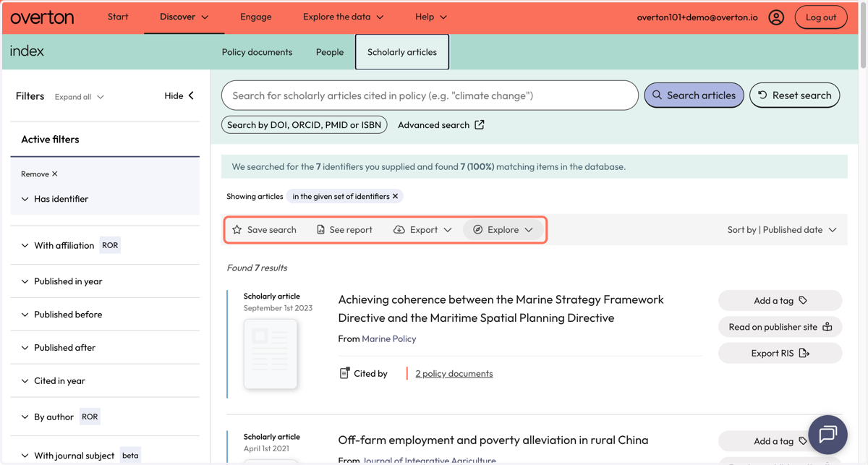Open the Explore dropdown in results toolbar
This screenshot has height=465, width=868.
tap(503, 229)
